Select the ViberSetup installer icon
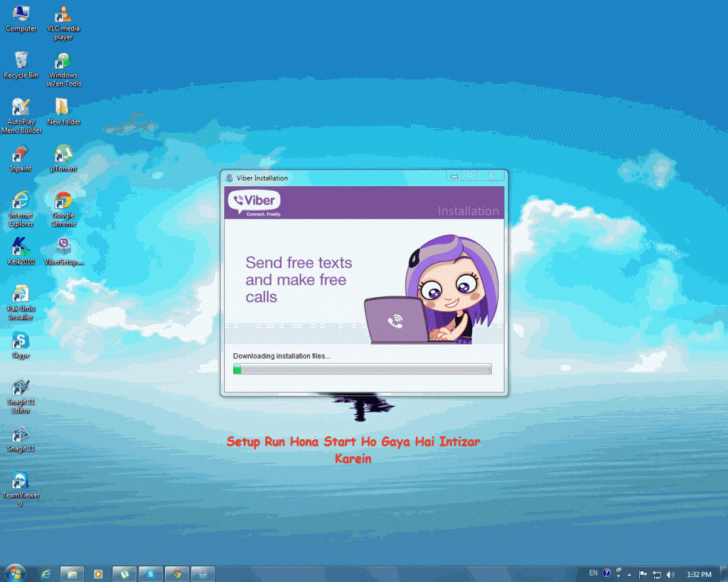Viewport: 728px width, 582px height. point(63,252)
